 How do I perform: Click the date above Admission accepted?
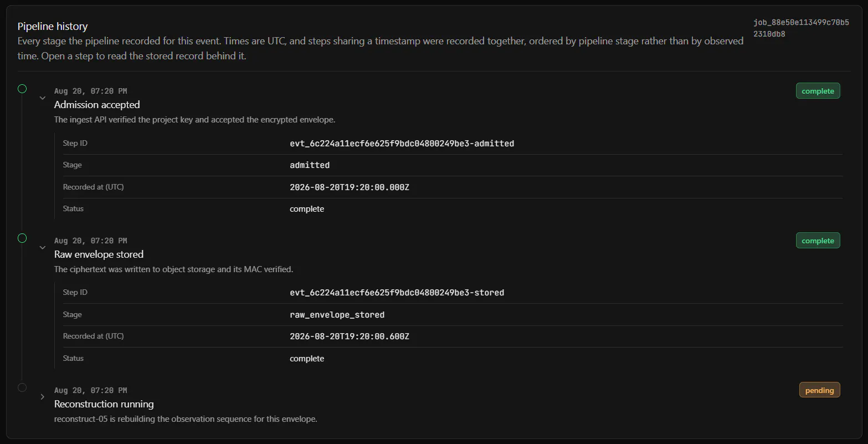click(91, 91)
